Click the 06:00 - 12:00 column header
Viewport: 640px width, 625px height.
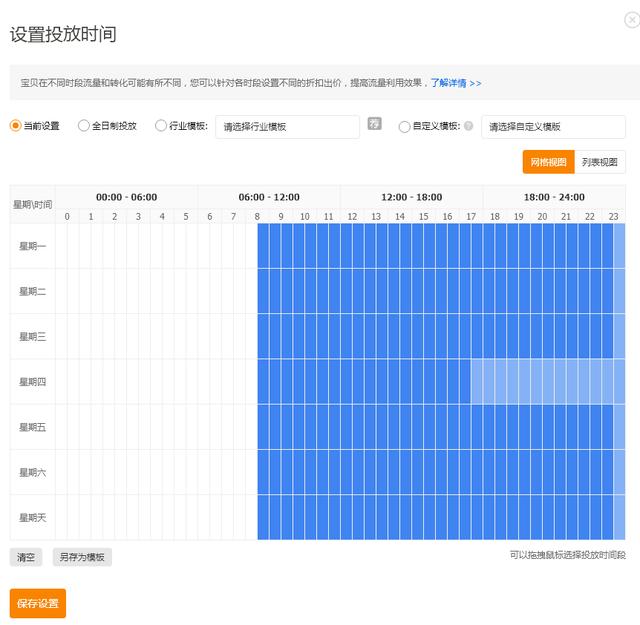[269, 197]
